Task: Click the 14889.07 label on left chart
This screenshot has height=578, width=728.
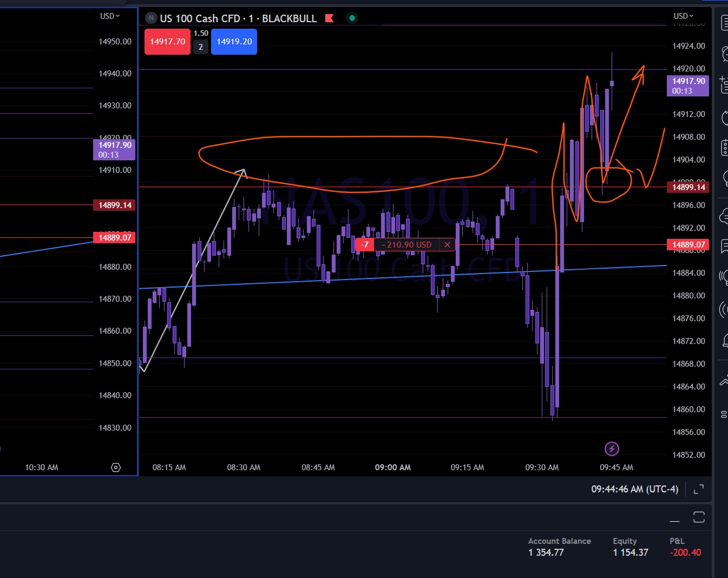Action: coord(115,237)
